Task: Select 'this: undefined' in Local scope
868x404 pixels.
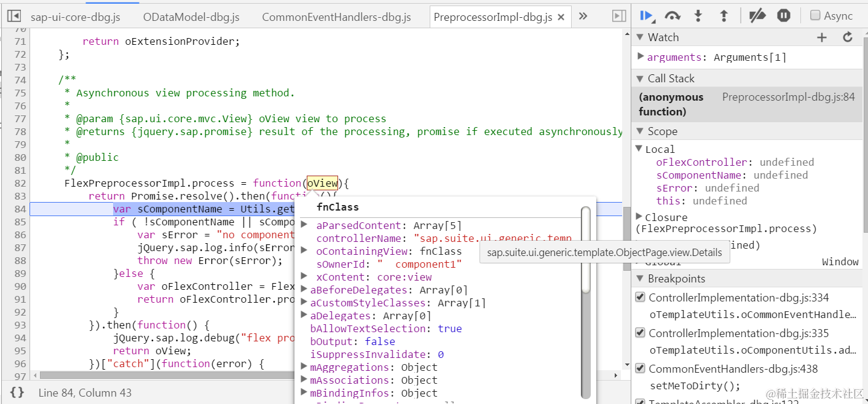Action: tap(701, 201)
